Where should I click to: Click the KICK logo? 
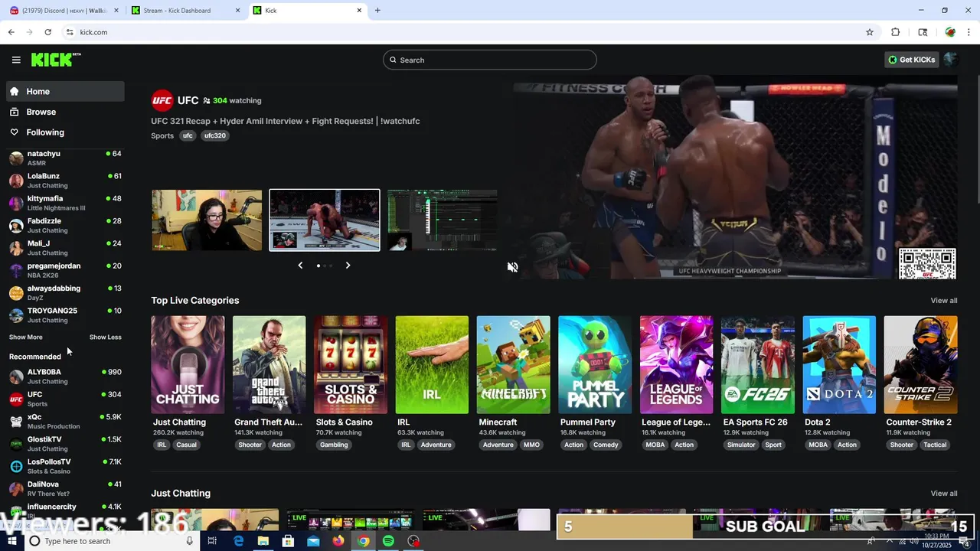(x=55, y=60)
